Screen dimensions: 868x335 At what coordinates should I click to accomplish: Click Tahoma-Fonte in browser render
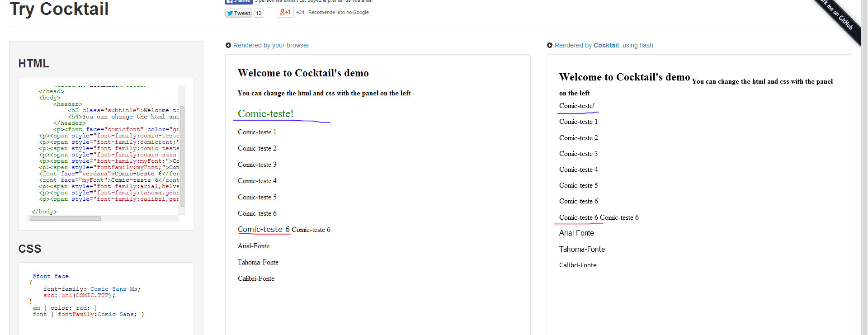pyautogui.click(x=258, y=262)
